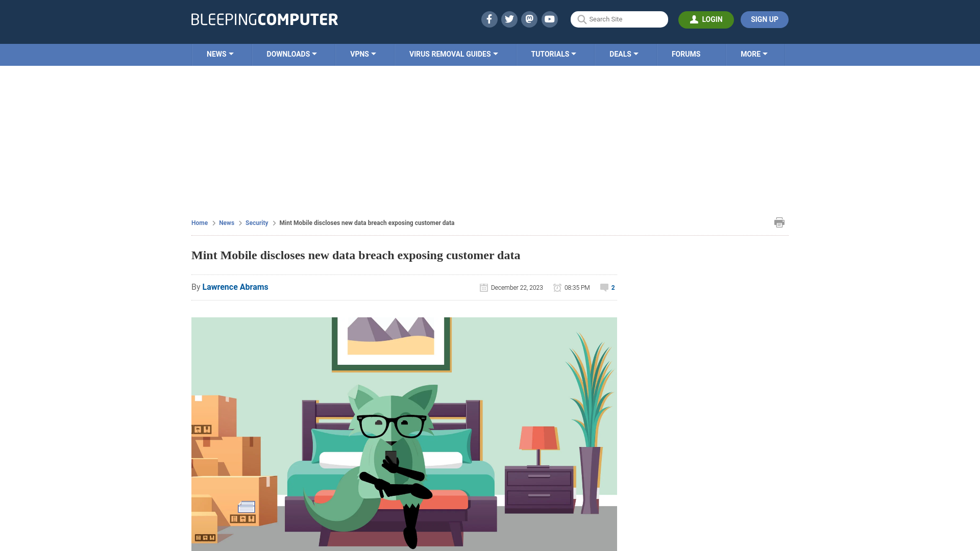Click on the Lawrence Abrams author link

pyautogui.click(x=235, y=287)
